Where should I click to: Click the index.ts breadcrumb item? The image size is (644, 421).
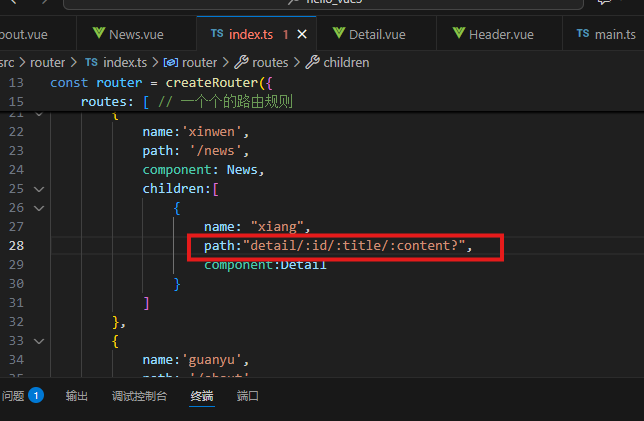coord(125,62)
